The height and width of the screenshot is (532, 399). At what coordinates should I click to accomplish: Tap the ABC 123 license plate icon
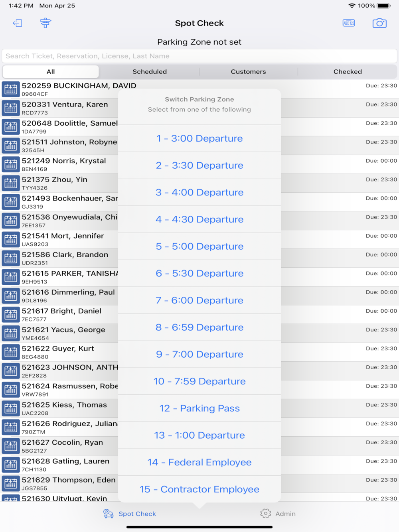click(349, 23)
